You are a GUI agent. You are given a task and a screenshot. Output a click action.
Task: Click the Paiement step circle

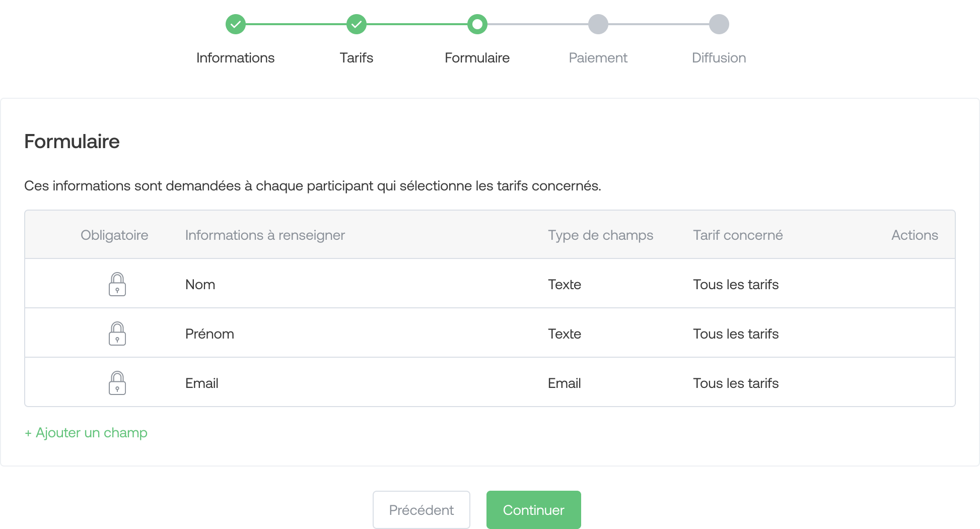598,24
